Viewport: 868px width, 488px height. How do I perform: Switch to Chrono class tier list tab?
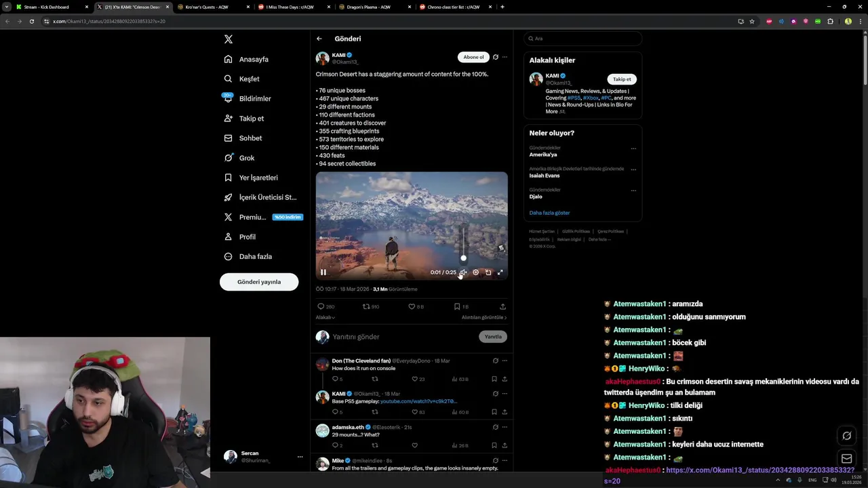pyautogui.click(x=456, y=7)
